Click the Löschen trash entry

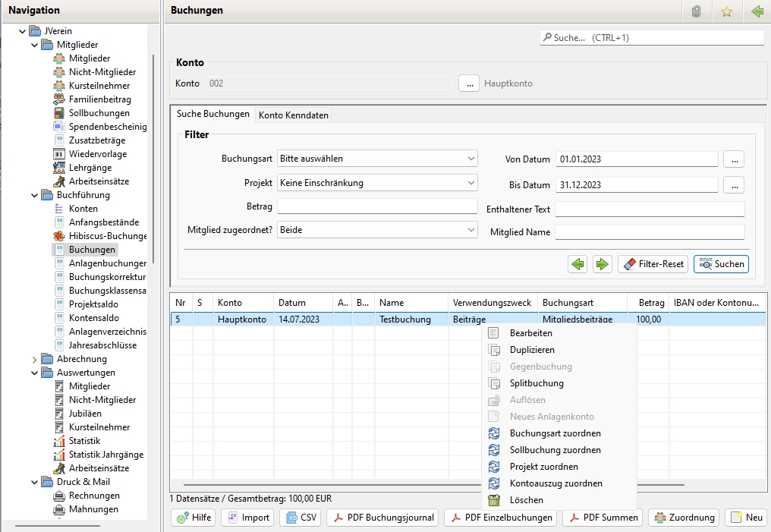click(526, 500)
